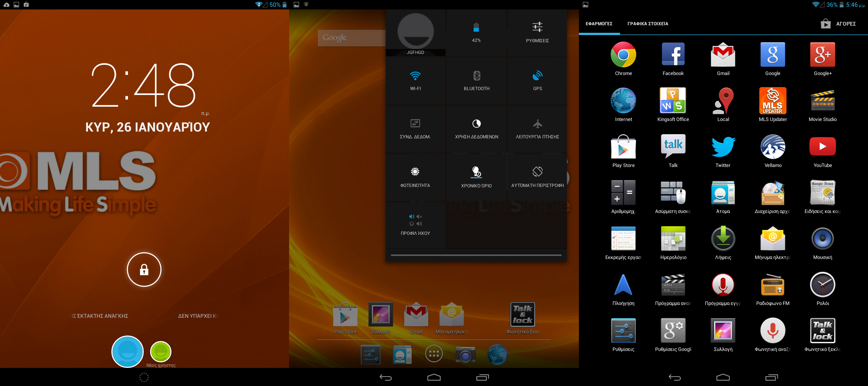The width and height of the screenshot is (868, 386).
Task: Open Εκκρεμής εργασία tasks app
Action: coord(623,239)
